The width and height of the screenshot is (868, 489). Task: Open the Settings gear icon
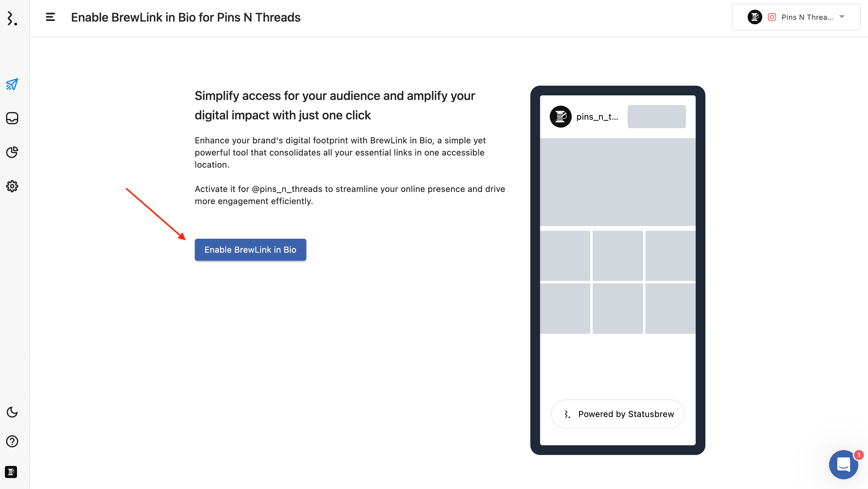(12, 186)
